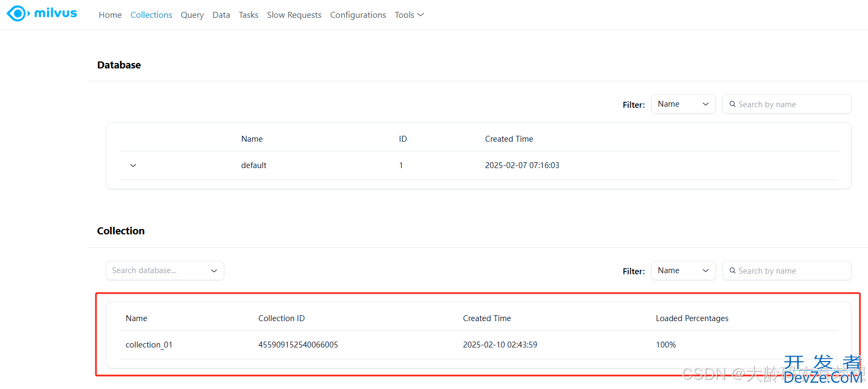Click the Collection search magnifier icon

pos(732,270)
